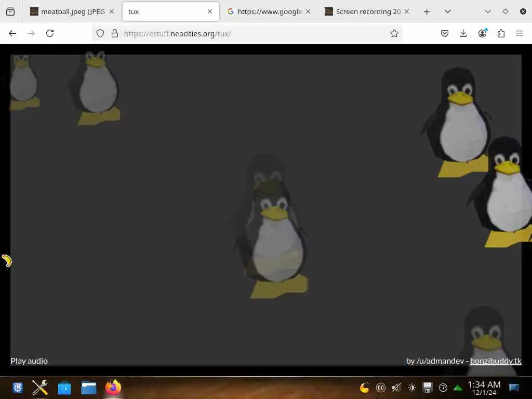
Task: Close the Screen recording tab
Action: click(x=407, y=11)
